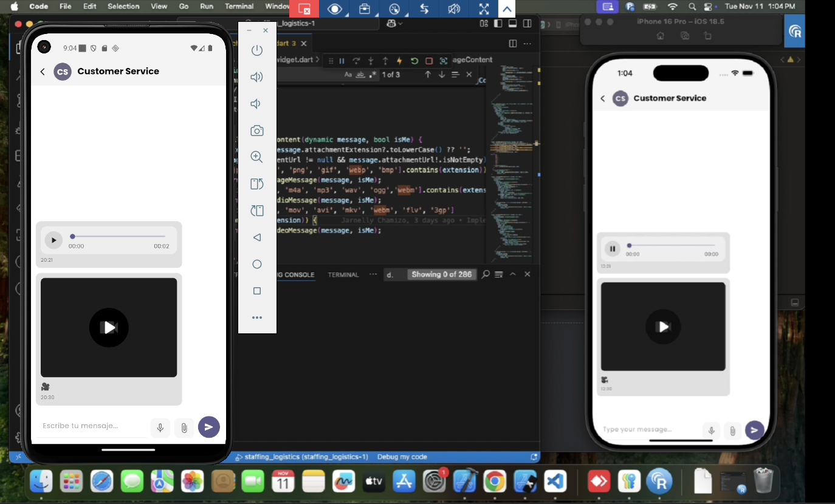Maximize the panel using the chevron-up arrow
Screen dimensions: 835x504
point(513,274)
